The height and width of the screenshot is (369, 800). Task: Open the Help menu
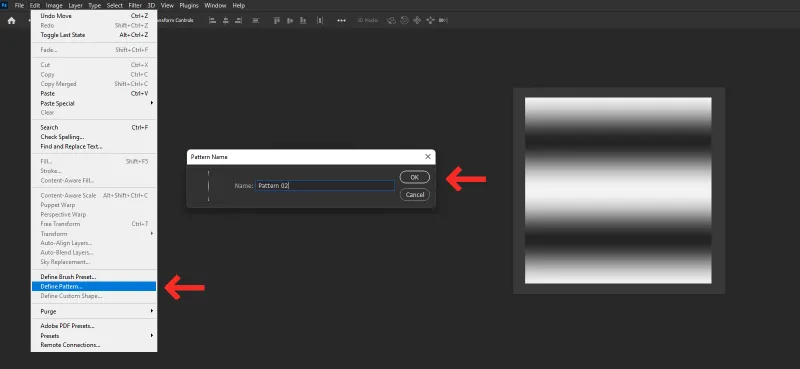(x=239, y=6)
